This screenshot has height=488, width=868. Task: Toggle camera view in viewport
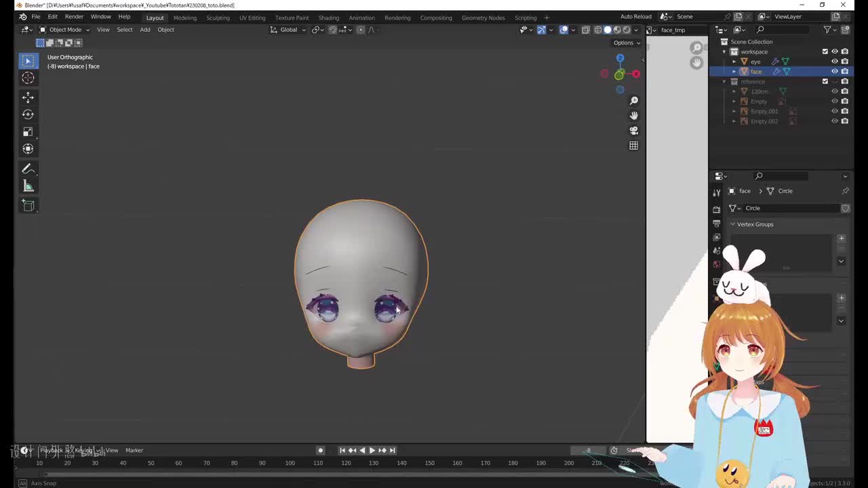pyautogui.click(x=633, y=130)
